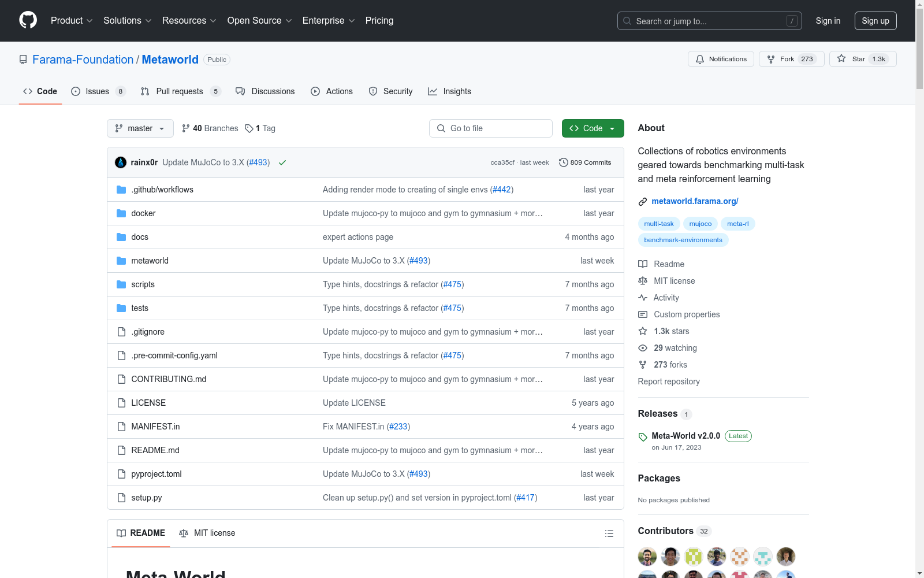Viewport: 924px width, 578px height.
Task: Open the Actions tab
Action: click(331, 91)
